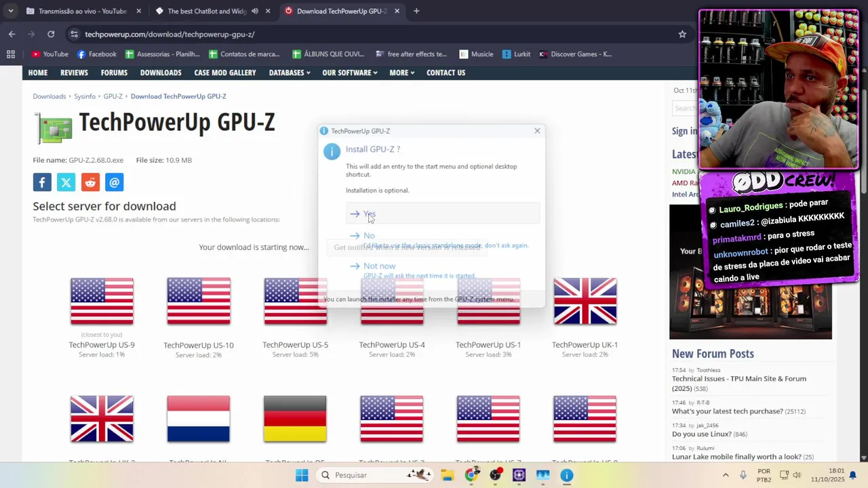The height and width of the screenshot is (488, 868).
Task: Open the Assessorias - Planilh... bookmark
Action: click(162, 54)
